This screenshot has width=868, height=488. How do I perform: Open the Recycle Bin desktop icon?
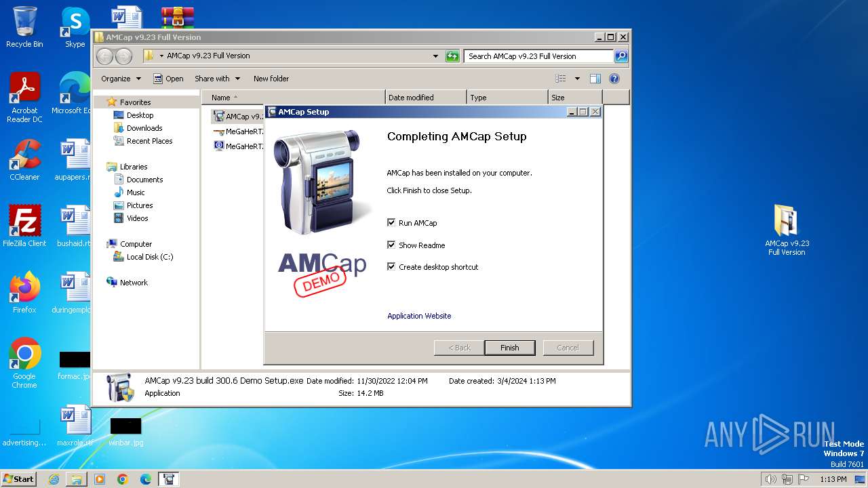24,27
